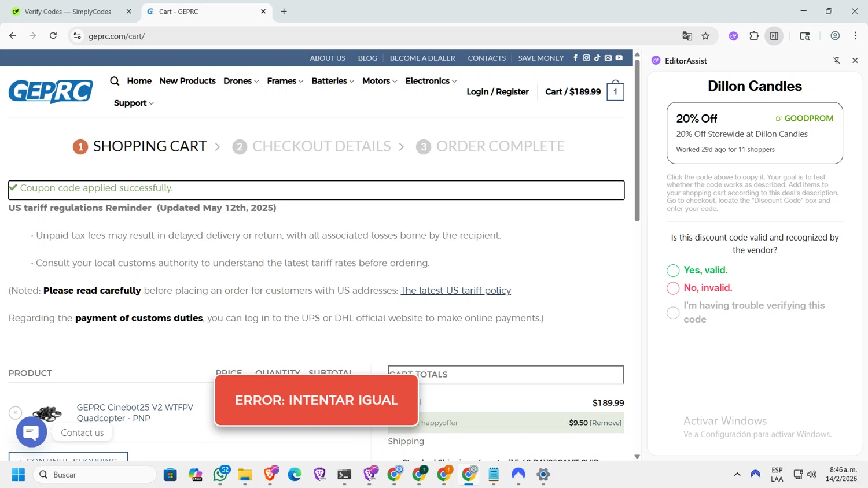Open File Explorer from the taskbar
This screenshot has height=488, width=868.
[245, 475]
